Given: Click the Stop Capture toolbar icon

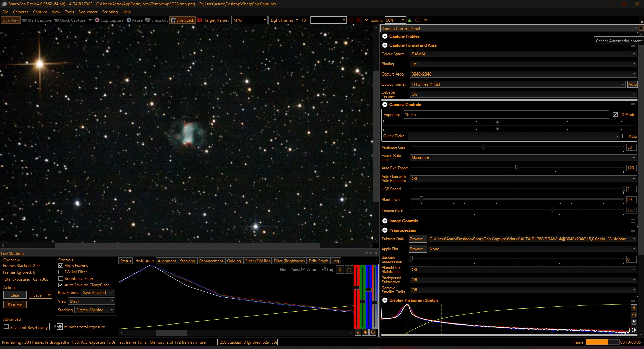Looking at the screenshot, I should point(97,20).
